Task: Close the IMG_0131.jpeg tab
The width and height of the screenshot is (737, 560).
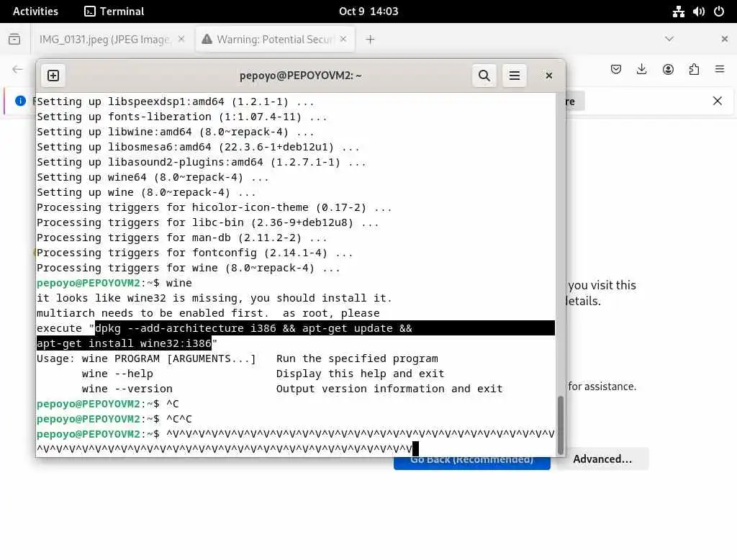Action: [181, 40]
